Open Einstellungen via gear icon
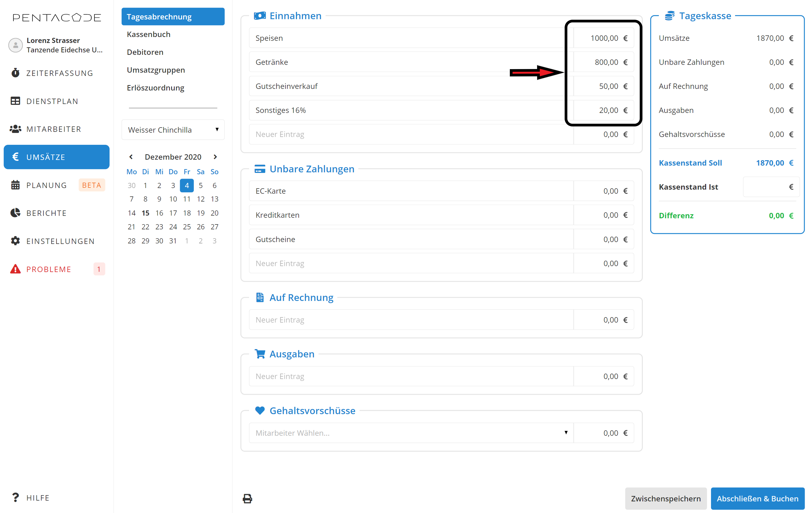812x513 pixels. click(15, 241)
